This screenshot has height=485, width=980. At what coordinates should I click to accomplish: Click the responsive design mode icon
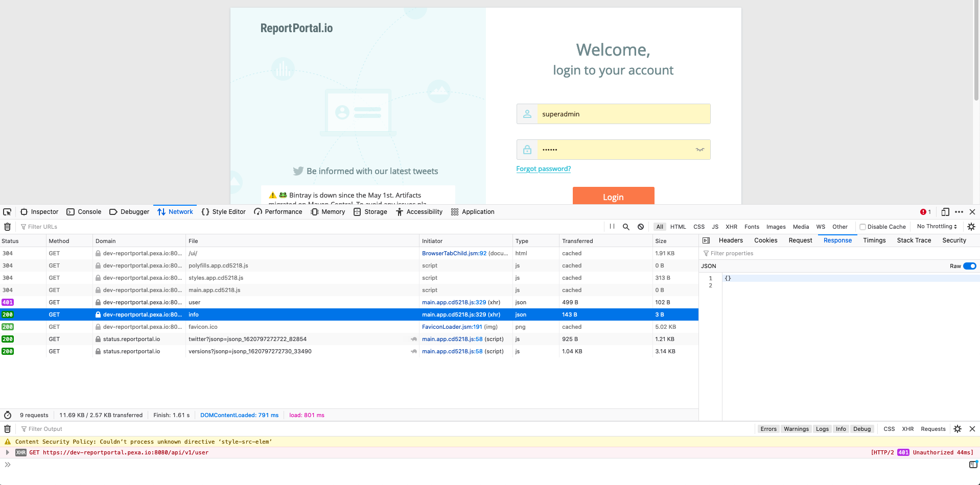click(x=945, y=212)
